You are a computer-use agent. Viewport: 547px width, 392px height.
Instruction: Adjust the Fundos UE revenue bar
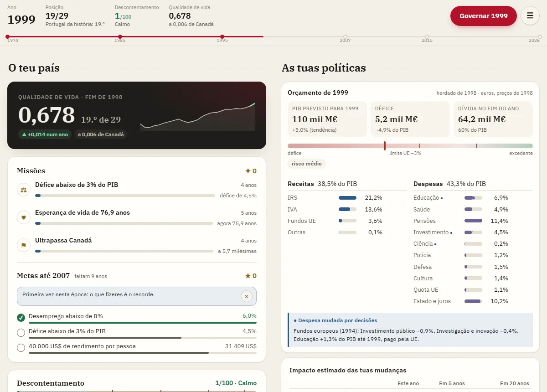(x=347, y=221)
